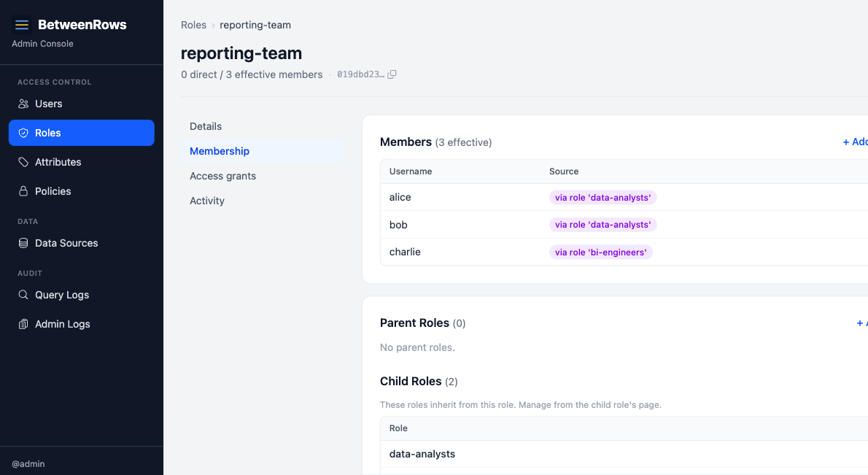Open the Activity tab
868x475 pixels.
(263, 201)
